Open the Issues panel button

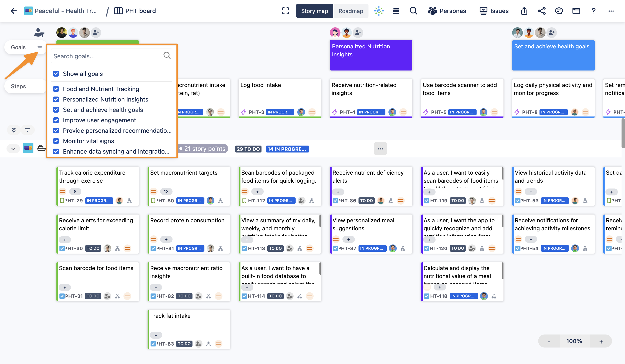pyautogui.click(x=494, y=11)
